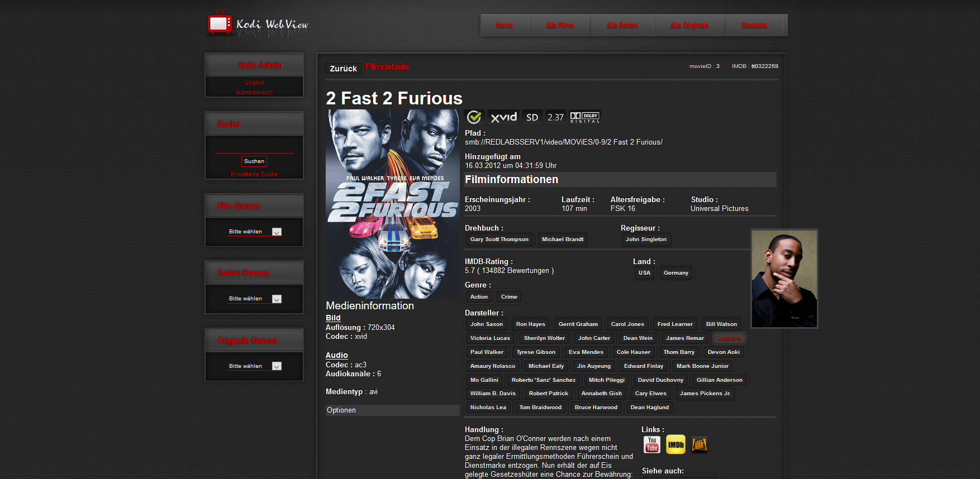Click the Zurück button
The width and height of the screenshot is (980, 479).
click(343, 68)
